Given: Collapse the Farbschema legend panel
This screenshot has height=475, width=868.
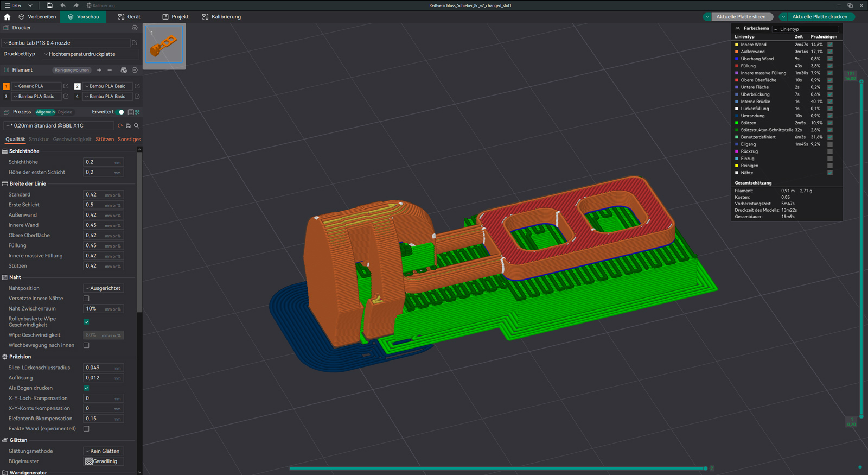Looking at the screenshot, I should click(x=737, y=28).
